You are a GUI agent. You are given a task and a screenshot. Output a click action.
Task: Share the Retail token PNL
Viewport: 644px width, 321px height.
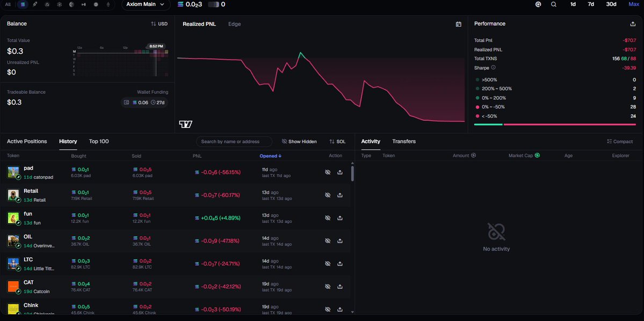point(339,195)
